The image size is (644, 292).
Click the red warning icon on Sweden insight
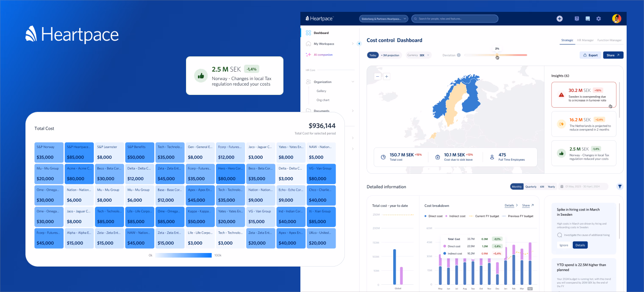point(561,95)
